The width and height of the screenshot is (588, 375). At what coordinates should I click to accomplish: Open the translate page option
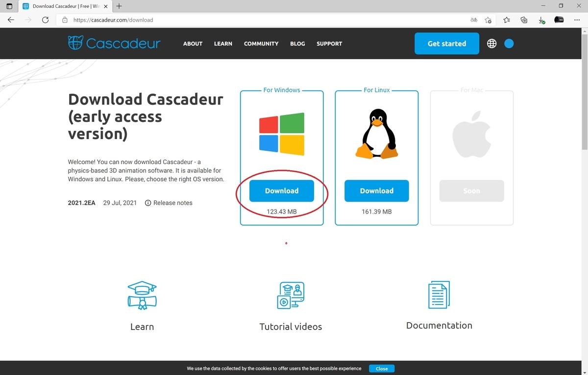(x=474, y=20)
